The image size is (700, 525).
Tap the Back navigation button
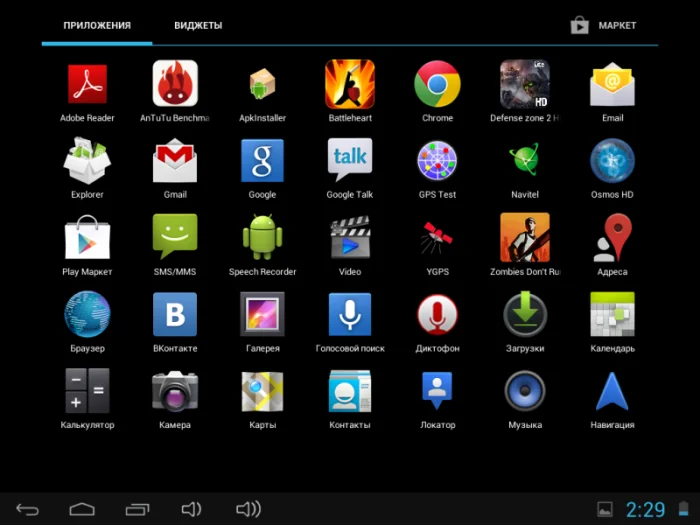[28, 509]
